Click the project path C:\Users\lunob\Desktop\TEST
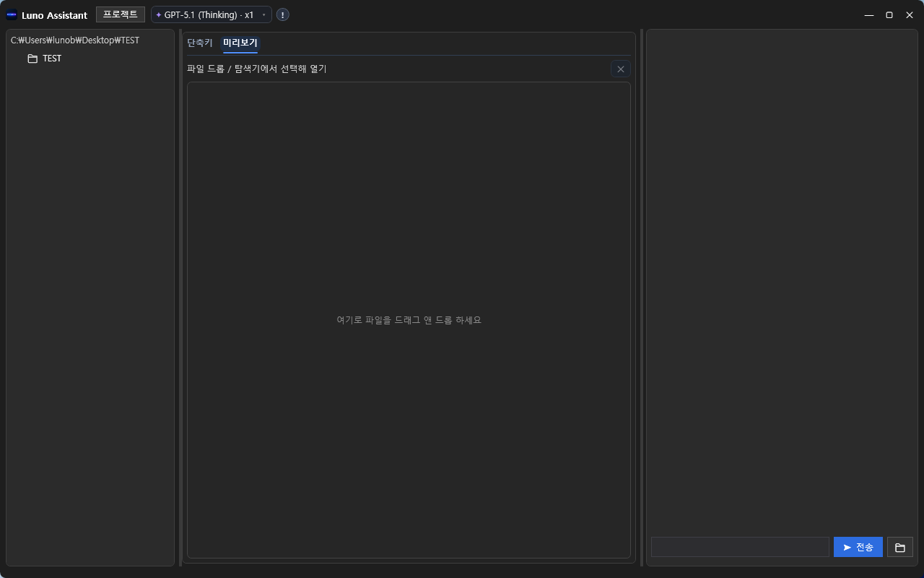Image resolution: width=924 pixels, height=578 pixels. click(75, 40)
